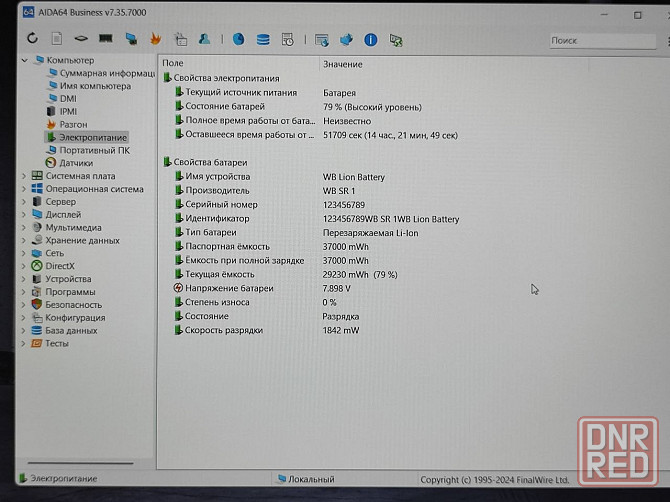Select Электропитание in the tree

pyautogui.click(x=93, y=138)
